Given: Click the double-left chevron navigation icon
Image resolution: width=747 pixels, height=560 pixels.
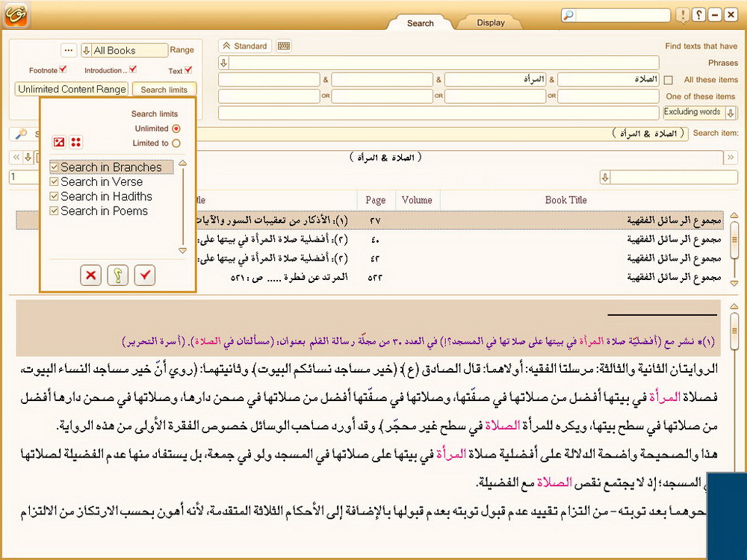Looking at the screenshot, I should 16,157.
